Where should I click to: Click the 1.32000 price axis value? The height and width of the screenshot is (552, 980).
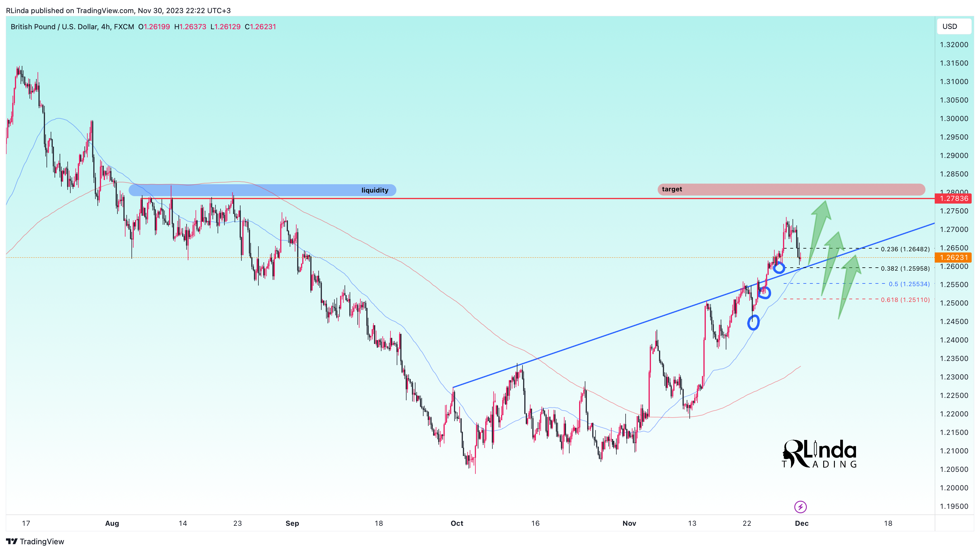point(954,45)
